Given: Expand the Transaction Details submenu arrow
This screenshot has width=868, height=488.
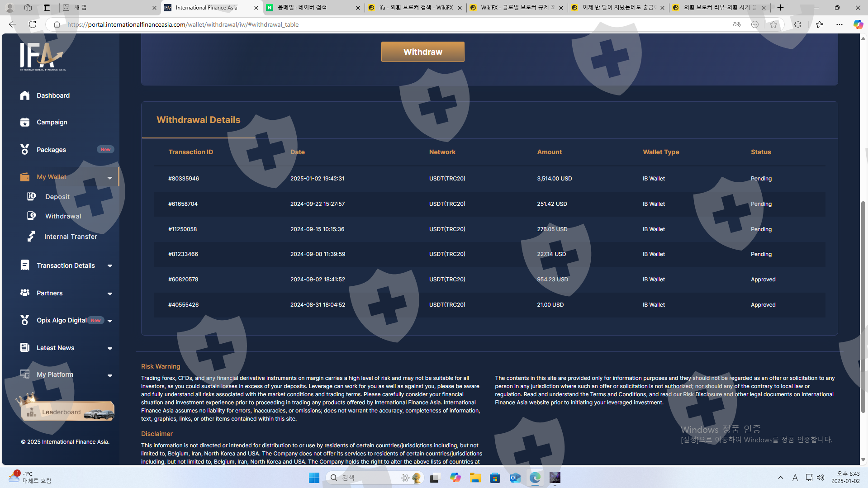Looking at the screenshot, I should click(x=110, y=266).
